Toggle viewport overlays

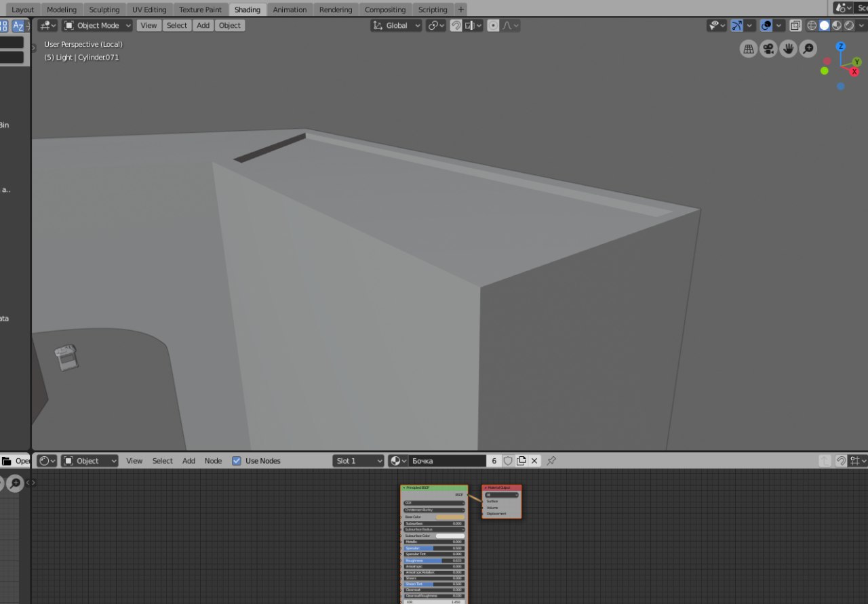click(x=766, y=26)
